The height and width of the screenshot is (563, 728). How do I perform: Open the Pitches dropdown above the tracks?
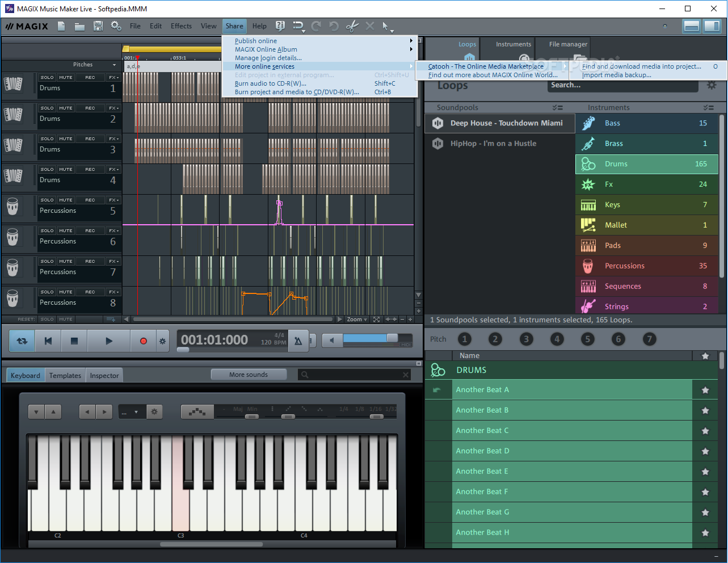[x=115, y=65]
